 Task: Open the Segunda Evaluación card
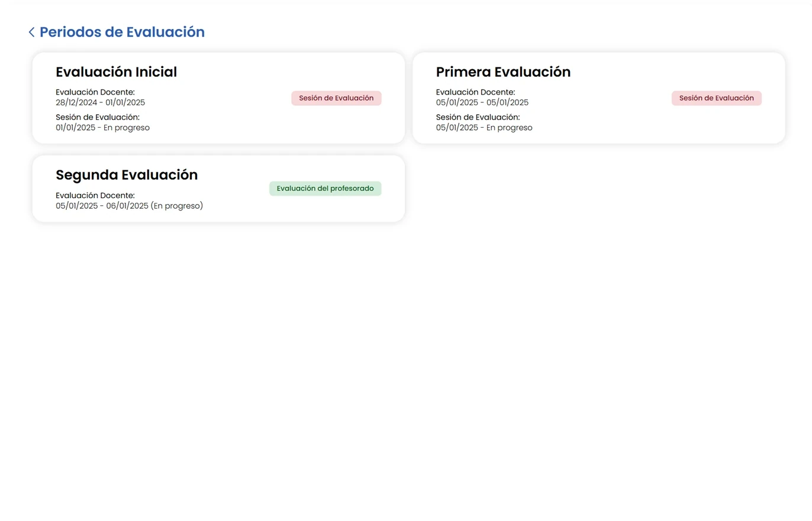(x=218, y=188)
